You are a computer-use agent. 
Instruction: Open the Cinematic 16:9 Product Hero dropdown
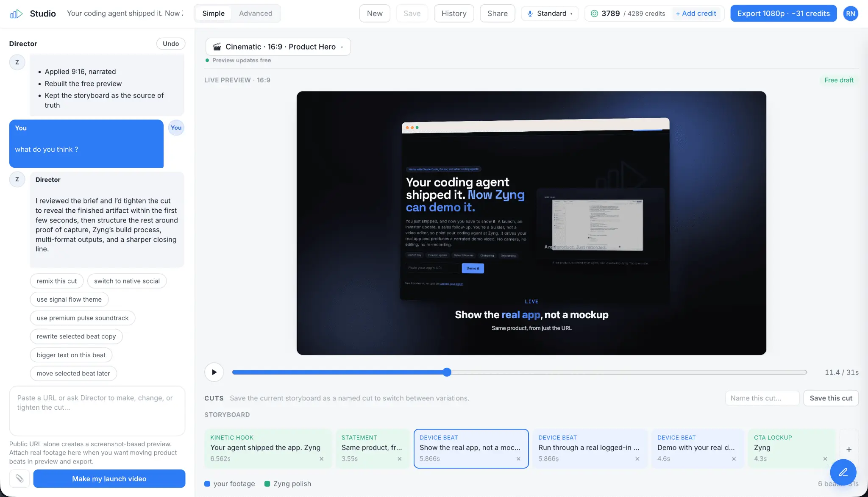pos(278,47)
